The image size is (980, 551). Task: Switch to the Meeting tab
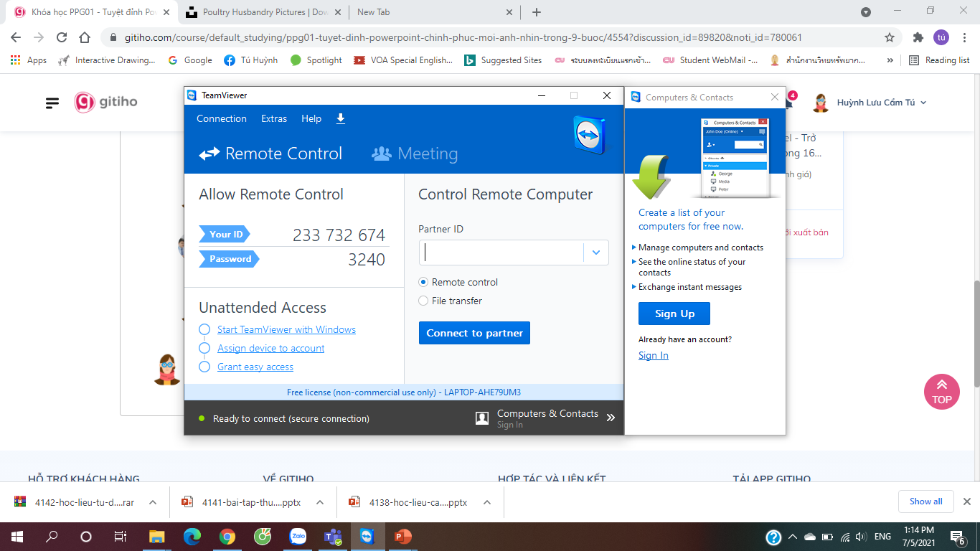click(x=415, y=154)
